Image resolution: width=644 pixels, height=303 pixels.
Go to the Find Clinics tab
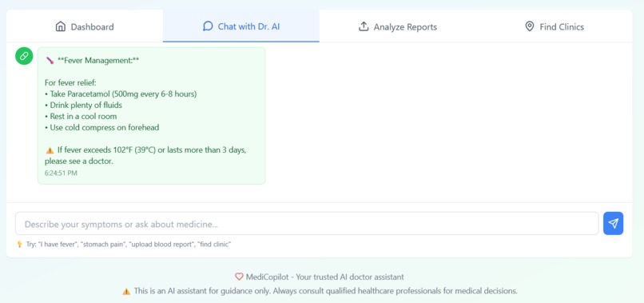554,26
